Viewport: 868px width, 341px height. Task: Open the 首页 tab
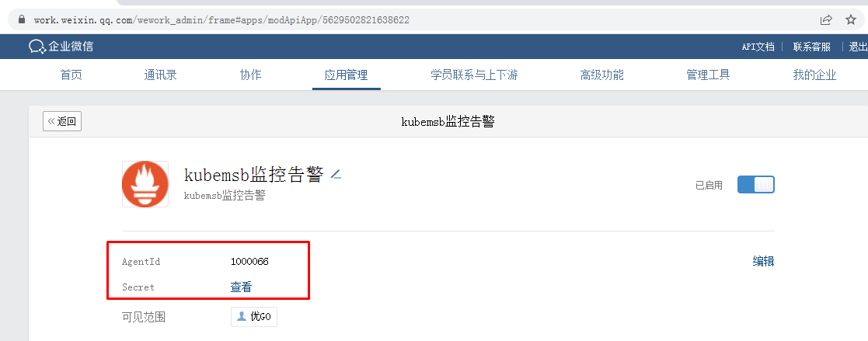pyautogui.click(x=71, y=75)
